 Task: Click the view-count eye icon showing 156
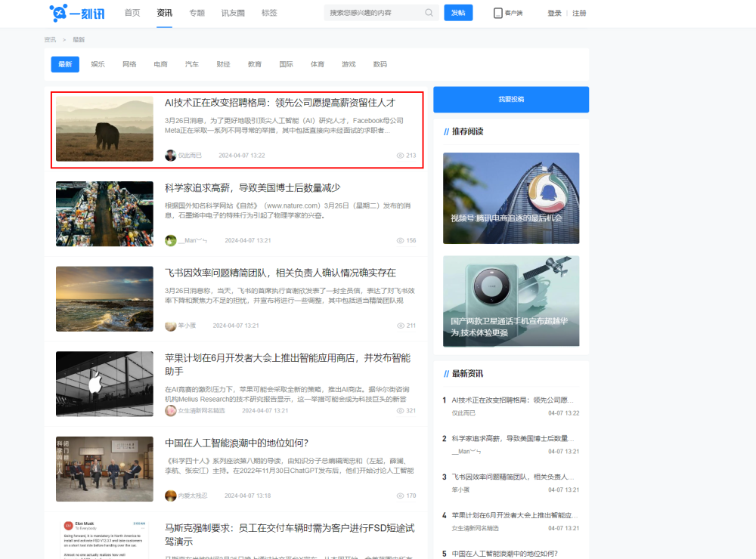400,240
